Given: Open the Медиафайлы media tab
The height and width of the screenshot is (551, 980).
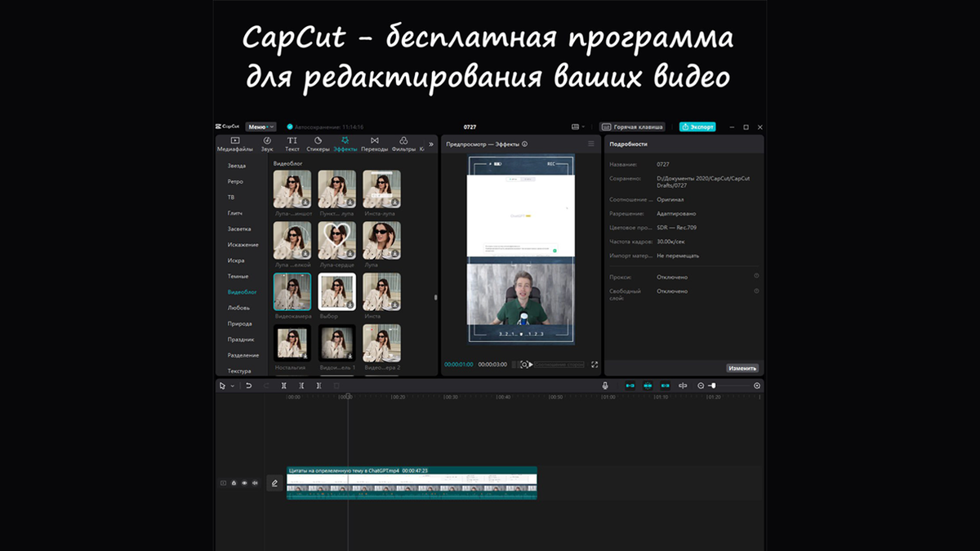Looking at the screenshot, I should point(234,144).
